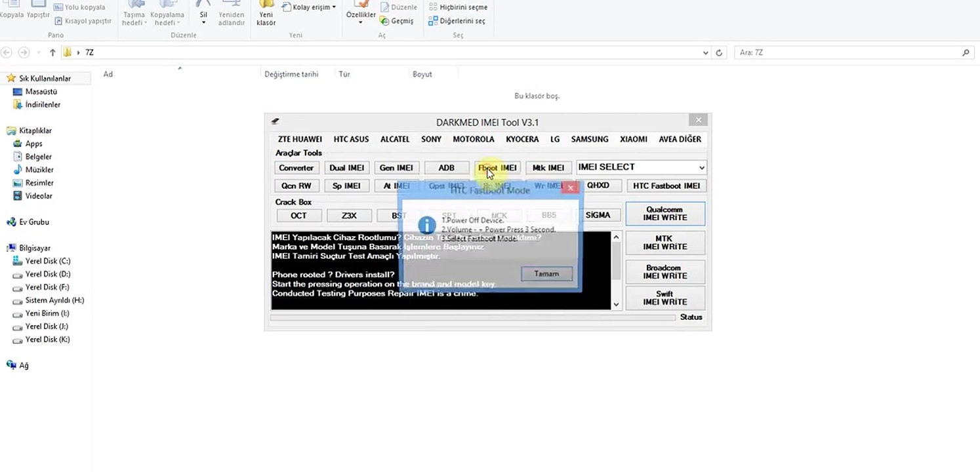Click the Sp IMEI button
This screenshot has height=472, width=980.
[346, 186]
